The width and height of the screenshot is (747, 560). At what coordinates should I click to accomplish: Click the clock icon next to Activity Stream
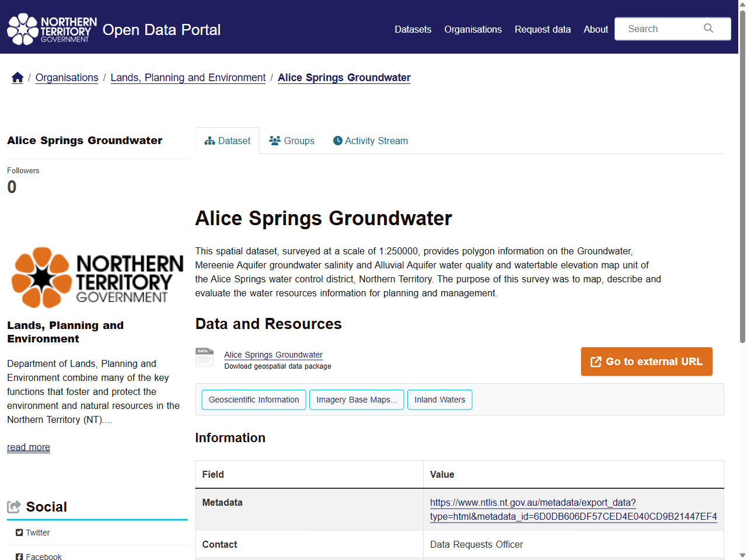click(337, 141)
